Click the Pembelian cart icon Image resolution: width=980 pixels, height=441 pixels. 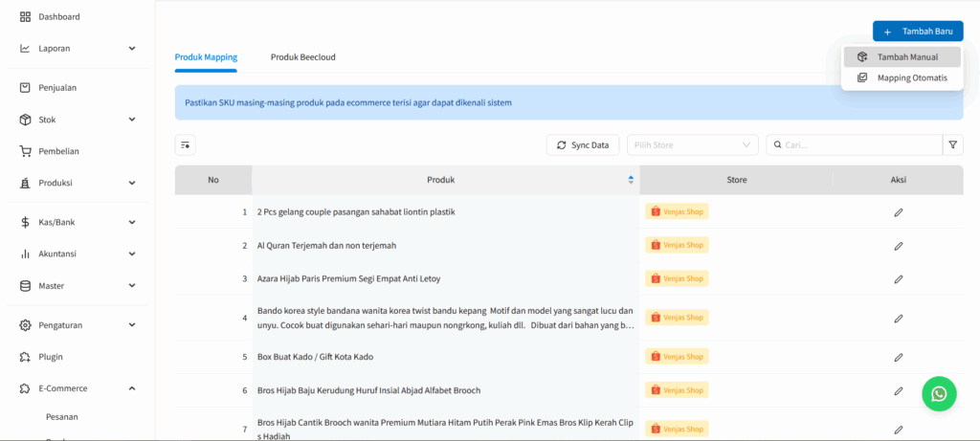coord(25,151)
